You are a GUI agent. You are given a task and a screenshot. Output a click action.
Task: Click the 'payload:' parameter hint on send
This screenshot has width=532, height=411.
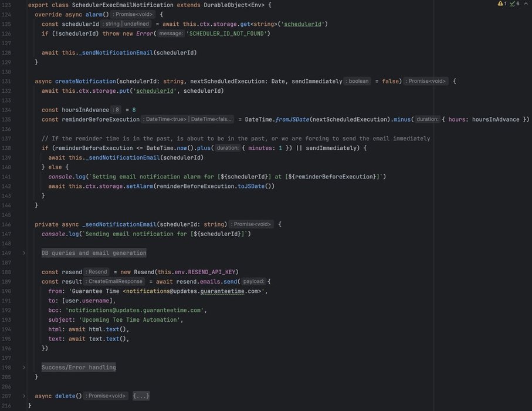pos(253,282)
